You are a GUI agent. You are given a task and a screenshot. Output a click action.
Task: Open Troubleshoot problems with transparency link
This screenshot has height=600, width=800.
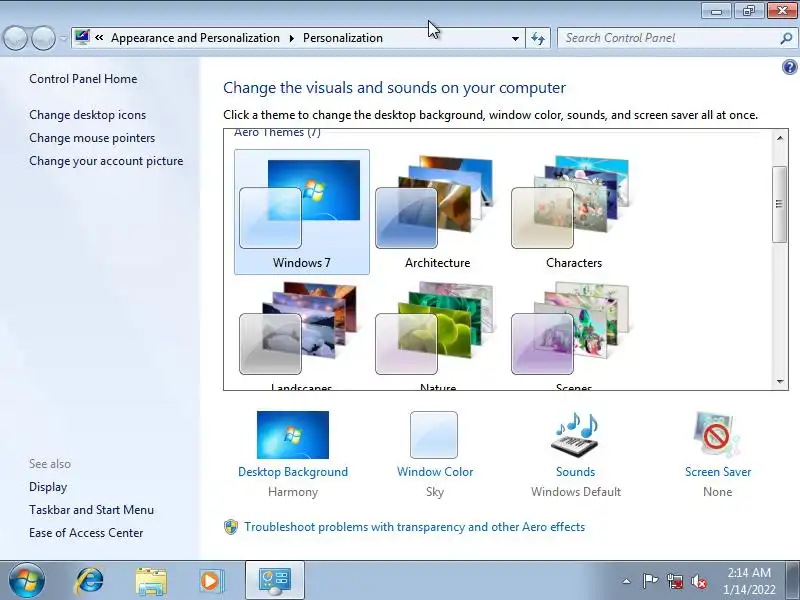coord(414,527)
